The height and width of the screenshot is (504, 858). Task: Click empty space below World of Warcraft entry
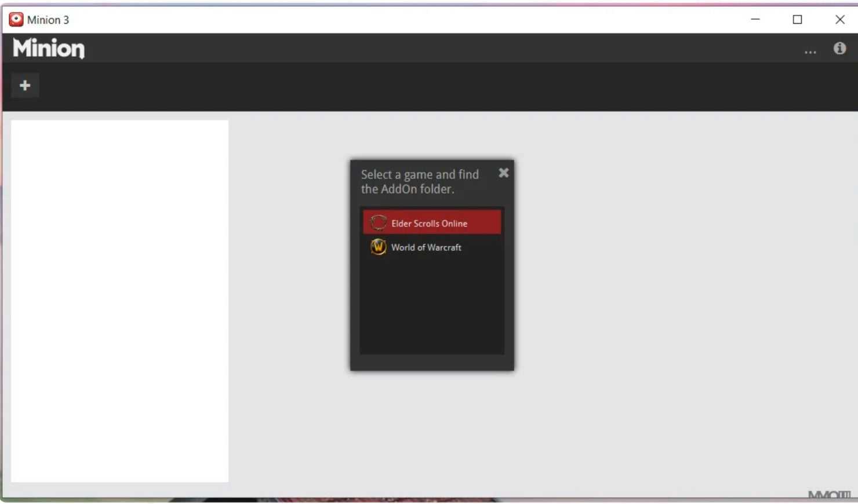432,307
